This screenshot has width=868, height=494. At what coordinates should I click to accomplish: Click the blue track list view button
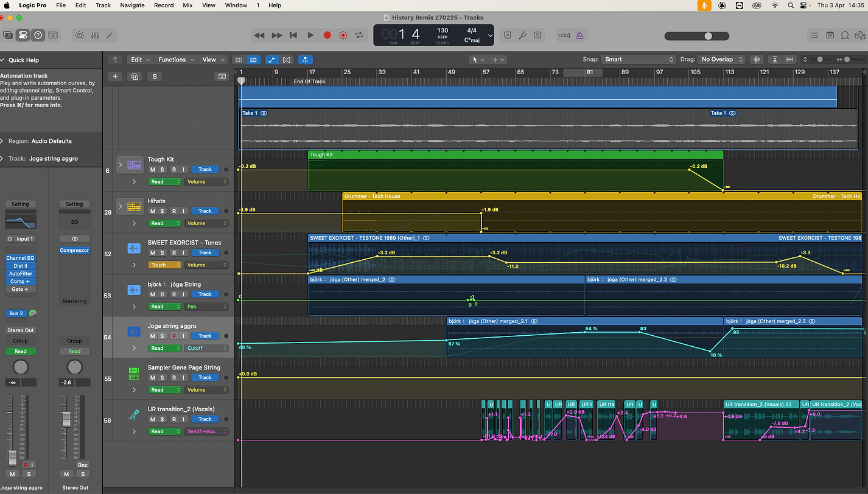253,60
